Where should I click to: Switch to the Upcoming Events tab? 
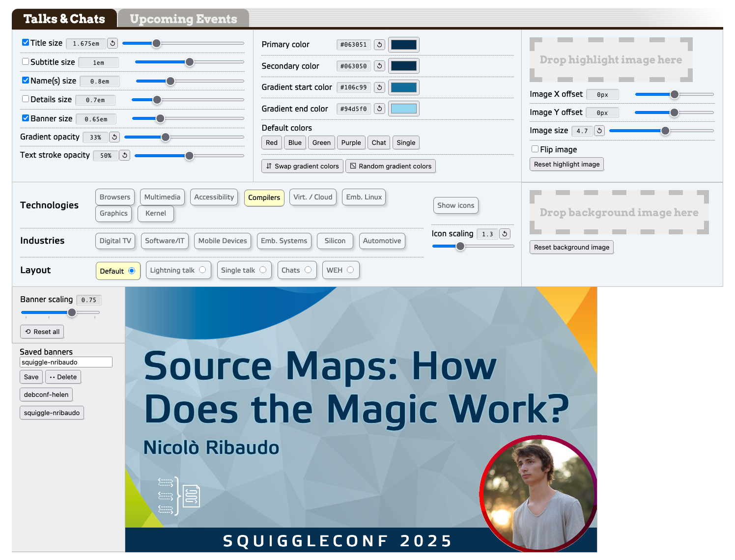tap(183, 19)
